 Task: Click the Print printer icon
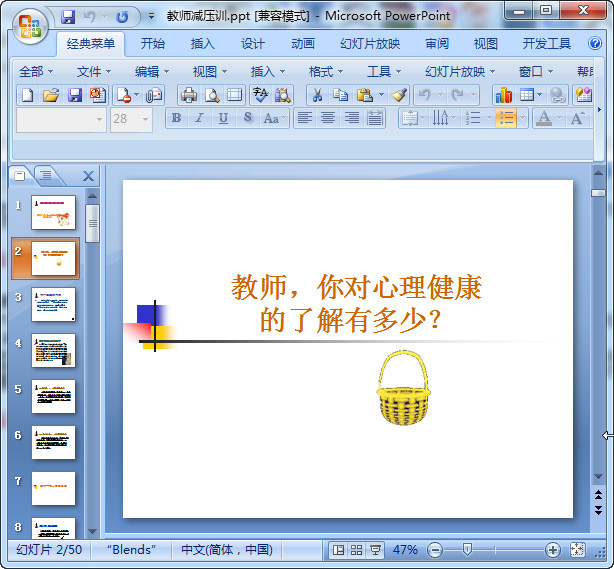(x=189, y=95)
